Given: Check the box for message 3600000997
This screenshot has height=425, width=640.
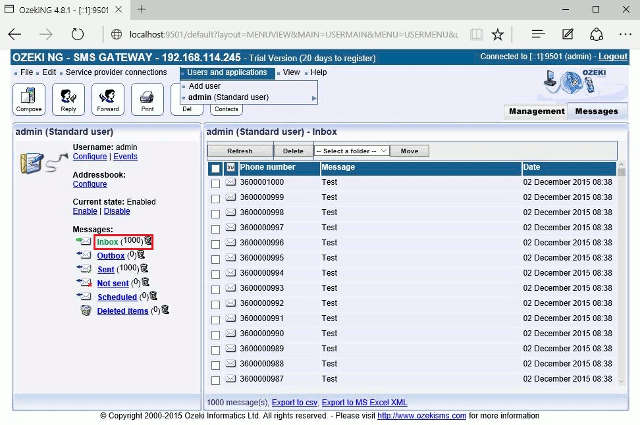Looking at the screenshot, I should 216,229.
